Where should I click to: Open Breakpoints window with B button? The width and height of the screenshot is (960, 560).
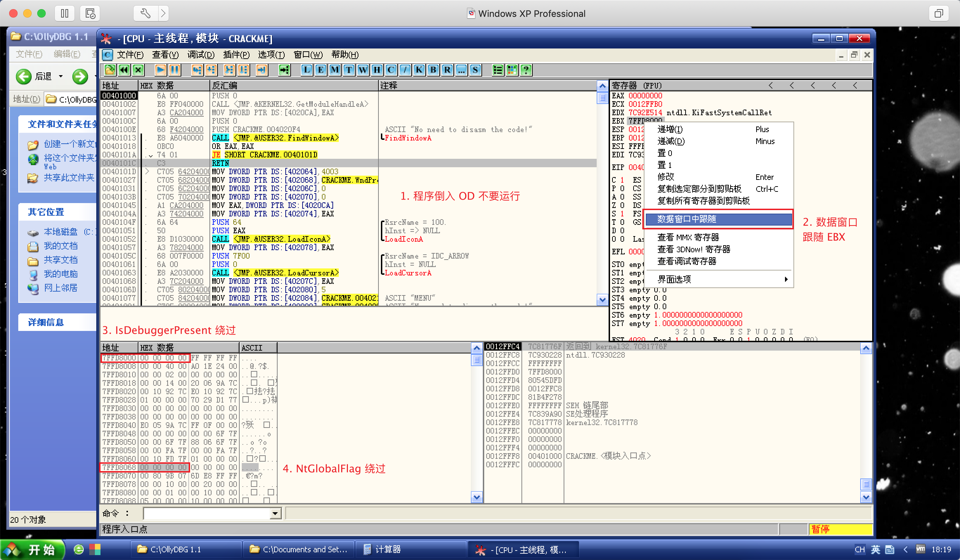point(433,70)
